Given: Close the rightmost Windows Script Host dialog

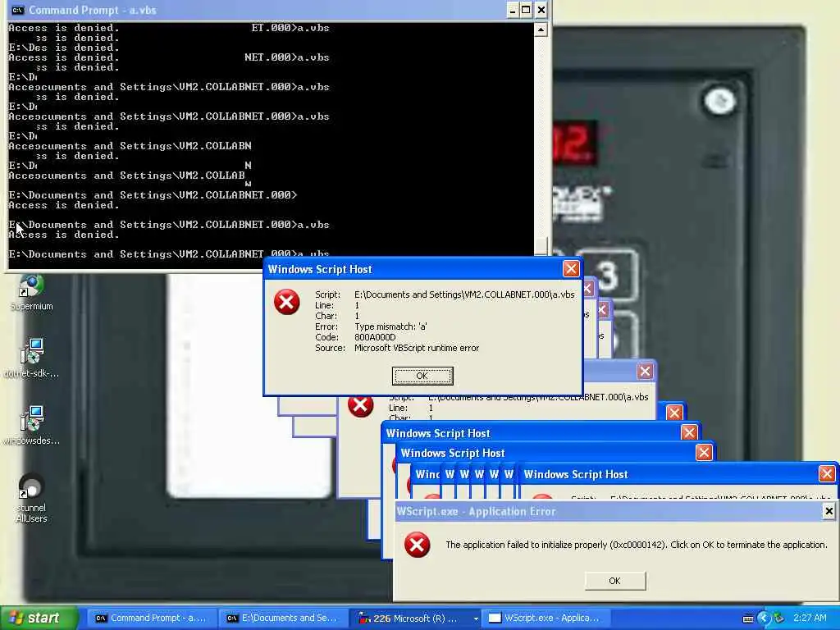Looking at the screenshot, I should click(826, 473).
